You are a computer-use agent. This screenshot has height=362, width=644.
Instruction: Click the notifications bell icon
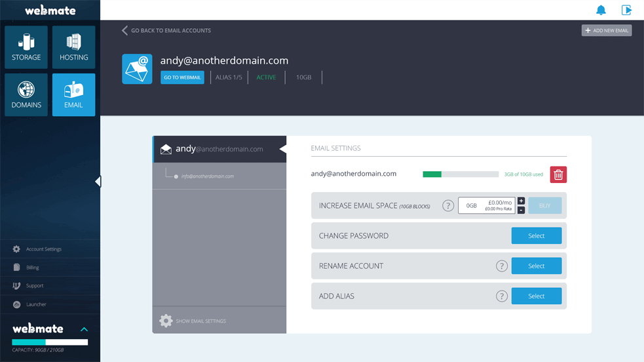tap(601, 10)
